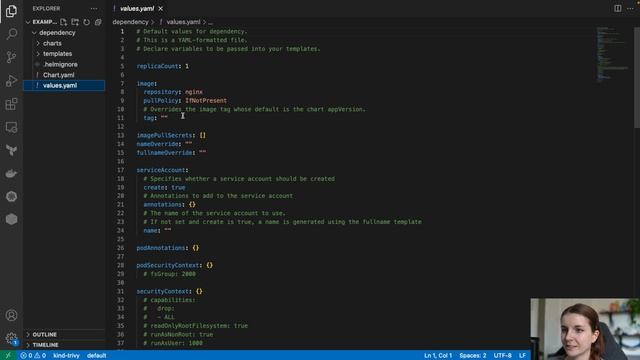This screenshot has width=640, height=360.
Task: Click values.yaml in the breadcrumb
Action: [x=183, y=22]
